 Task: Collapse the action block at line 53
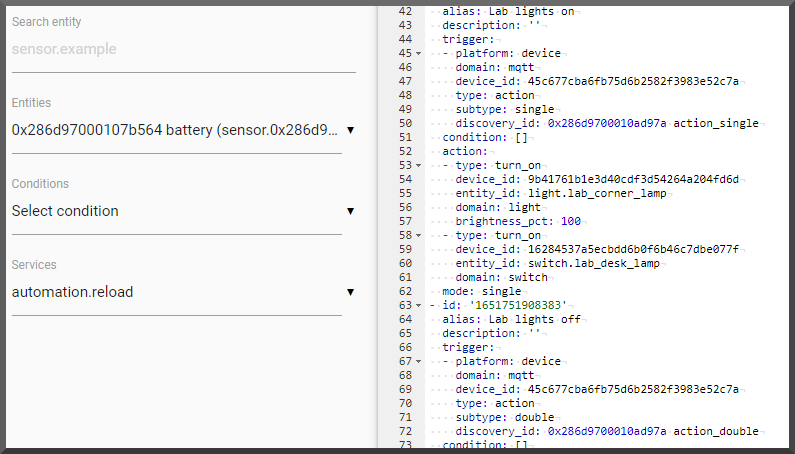coord(418,165)
